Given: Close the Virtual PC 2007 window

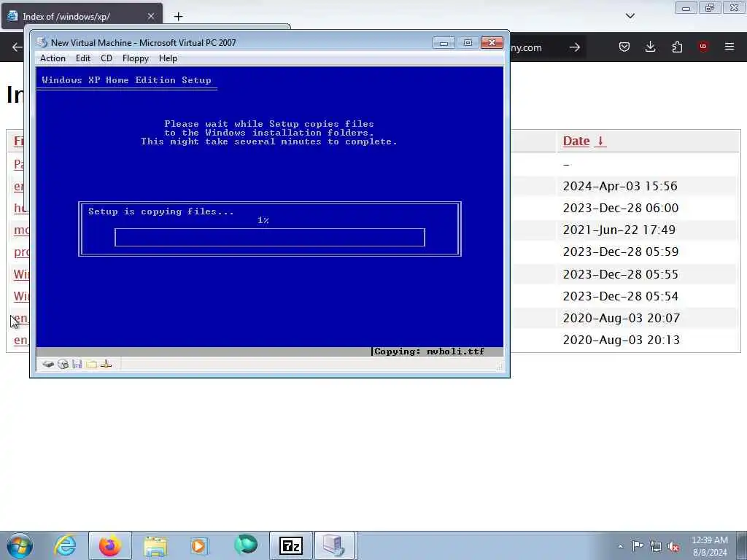Looking at the screenshot, I should pos(492,43).
